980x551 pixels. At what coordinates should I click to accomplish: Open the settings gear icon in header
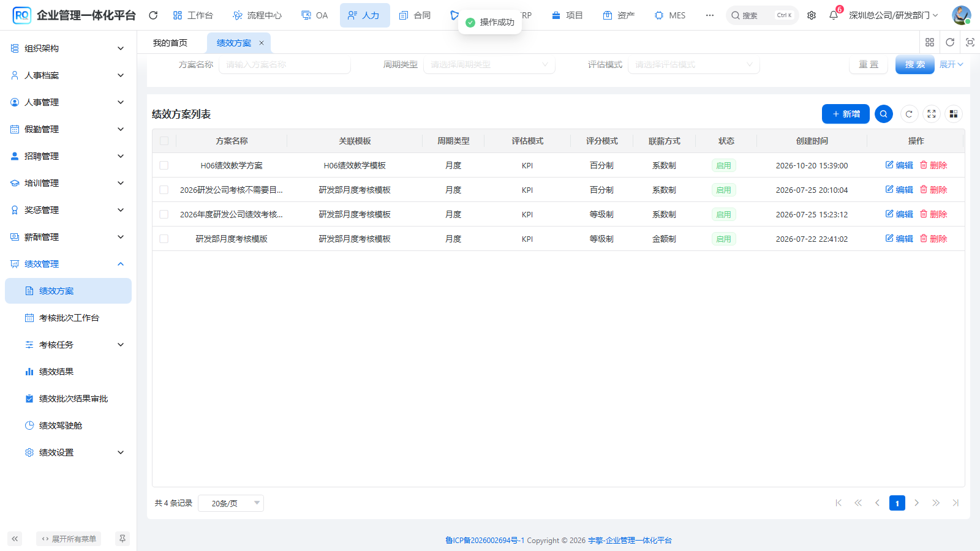[812, 15]
